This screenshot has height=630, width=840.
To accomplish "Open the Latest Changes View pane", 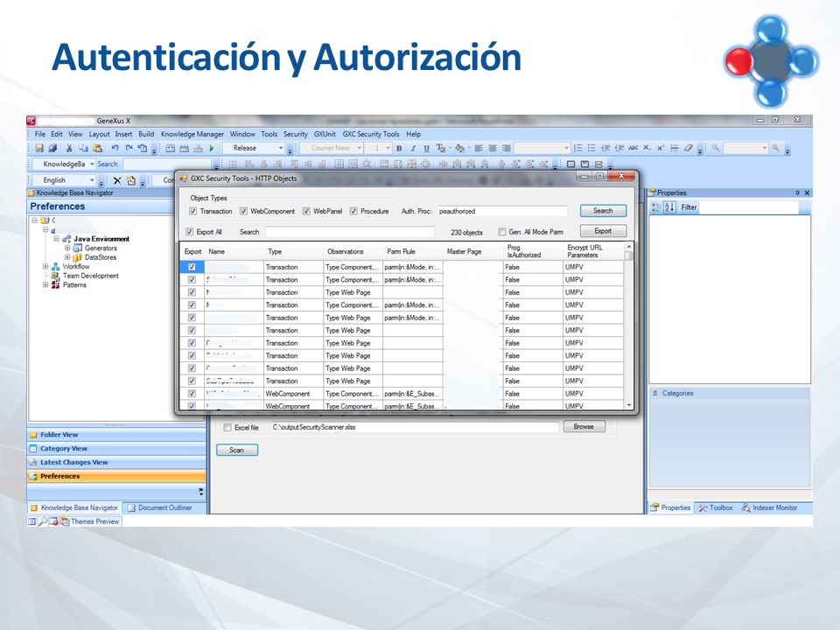I will [x=116, y=462].
